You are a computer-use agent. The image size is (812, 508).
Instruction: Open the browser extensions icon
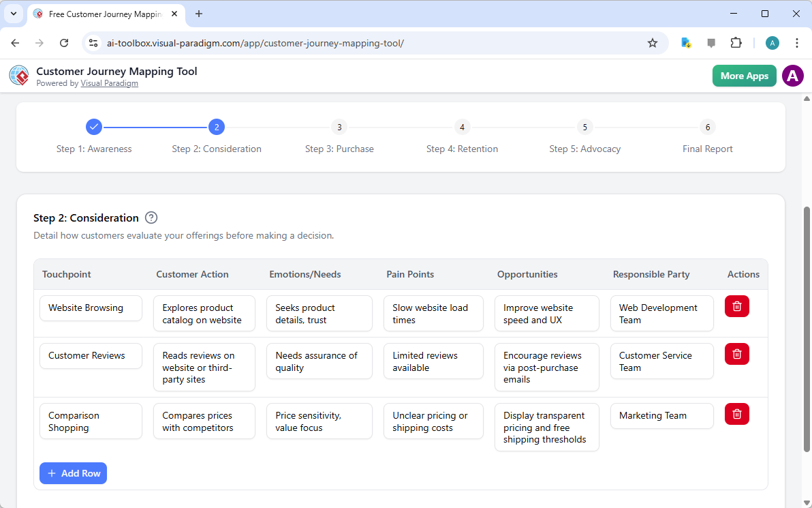[x=736, y=42]
